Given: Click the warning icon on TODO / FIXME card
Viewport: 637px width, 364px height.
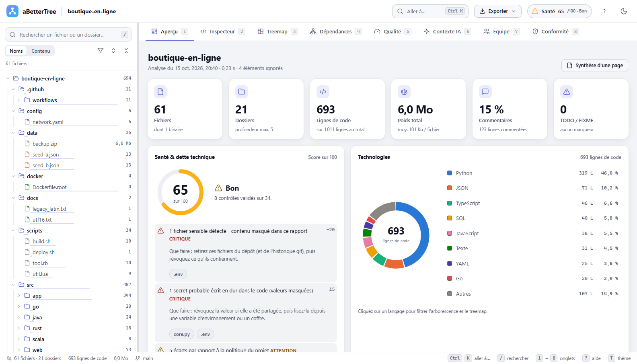Looking at the screenshot, I should click(x=567, y=92).
